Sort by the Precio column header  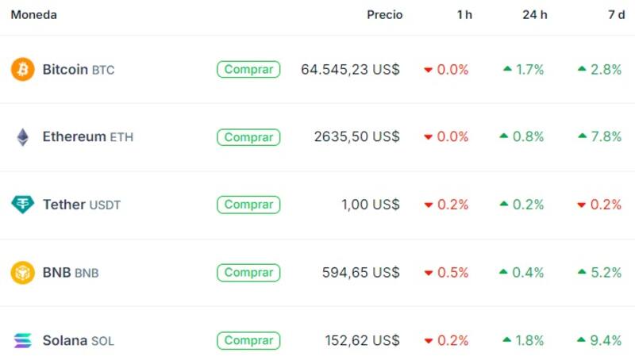[384, 15]
